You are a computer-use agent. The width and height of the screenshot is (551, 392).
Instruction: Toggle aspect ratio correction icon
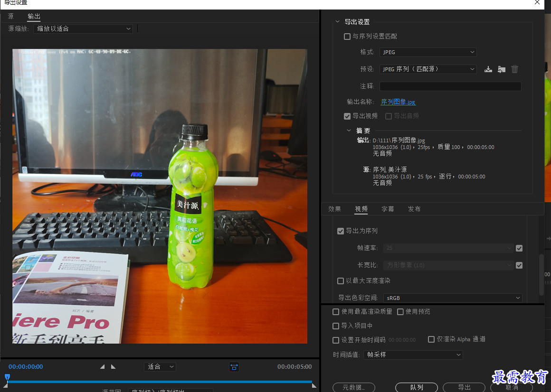[234, 367]
